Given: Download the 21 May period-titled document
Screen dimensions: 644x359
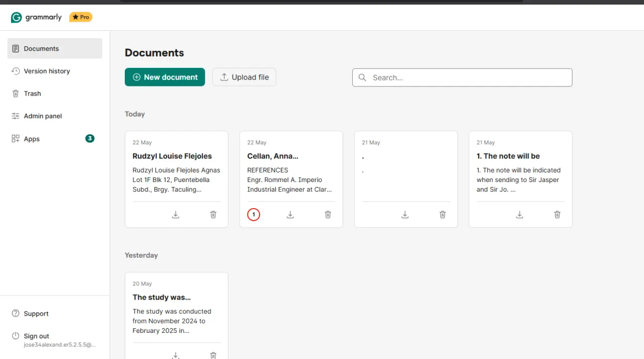Looking at the screenshot, I should tap(405, 215).
